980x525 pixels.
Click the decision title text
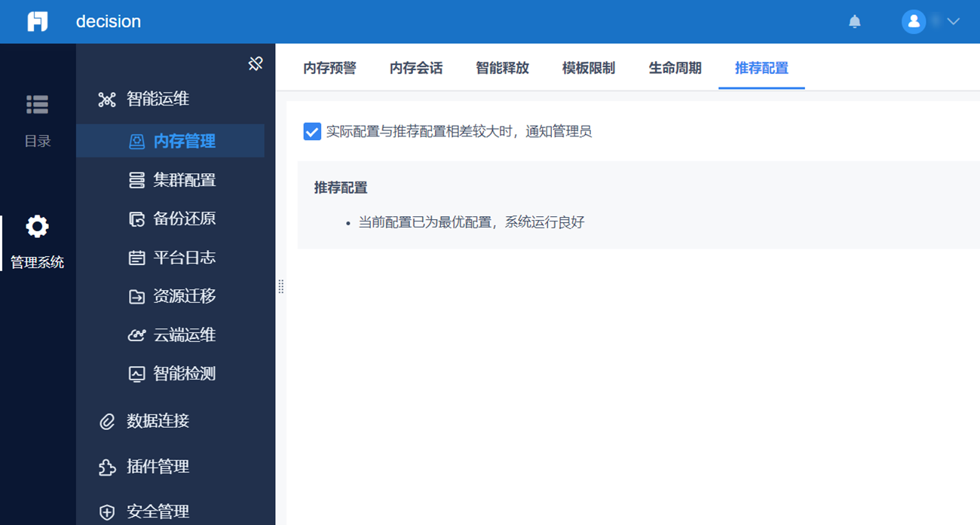click(x=109, y=21)
